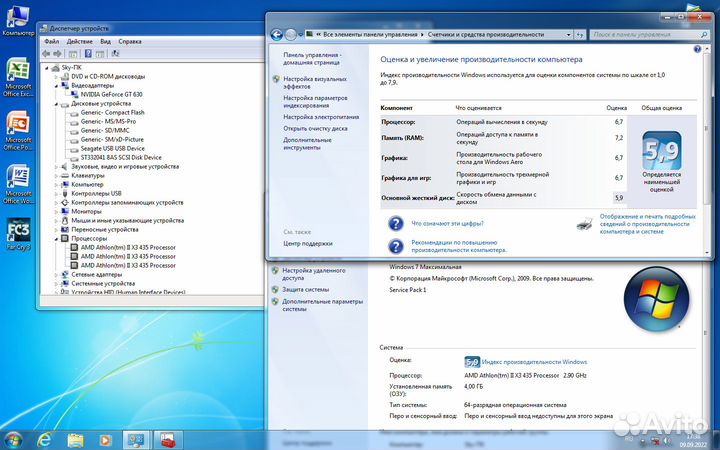
Task: Select the Microsoft Office Excel desktop icon
Action: (18, 78)
